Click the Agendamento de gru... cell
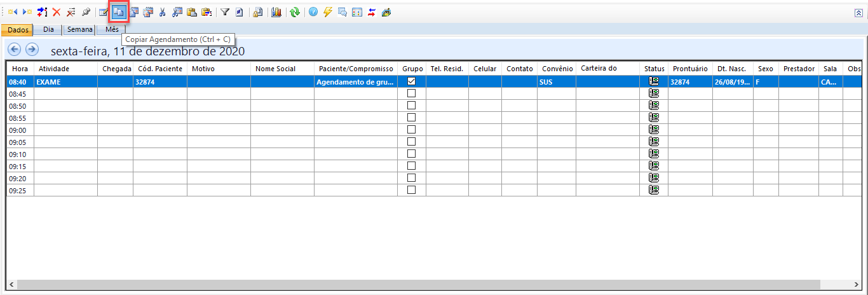868x295 pixels. pos(356,81)
